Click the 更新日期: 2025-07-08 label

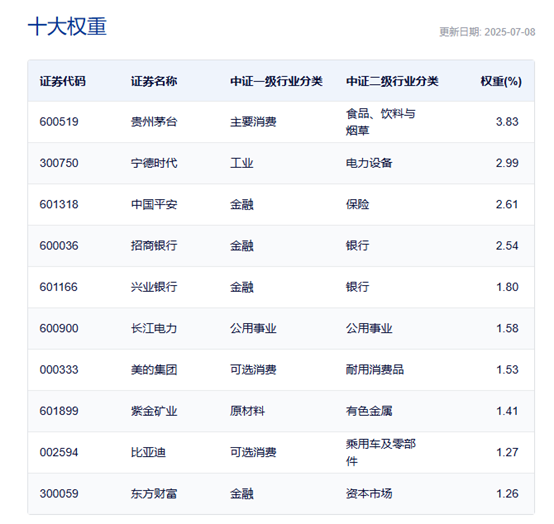click(x=487, y=32)
